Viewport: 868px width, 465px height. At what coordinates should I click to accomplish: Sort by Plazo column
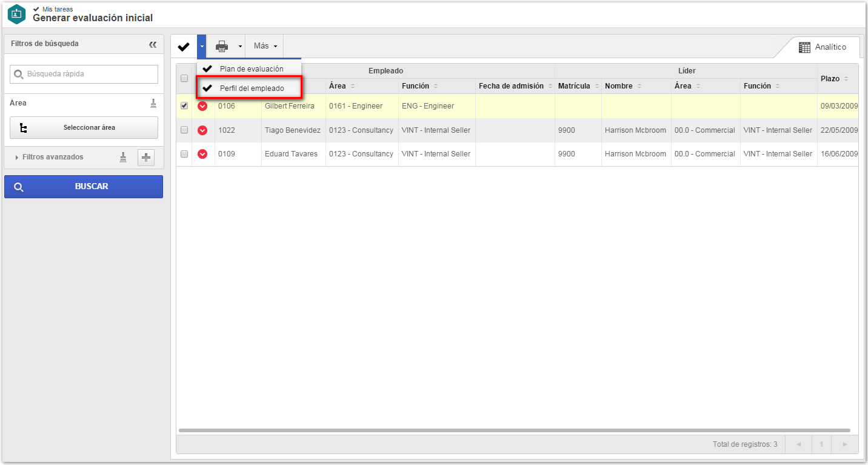837,79
